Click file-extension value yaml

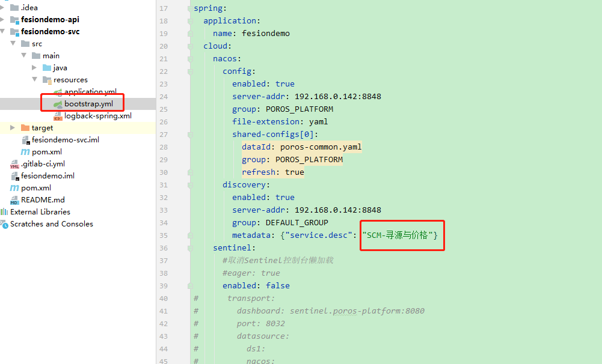tap(318, 122)
